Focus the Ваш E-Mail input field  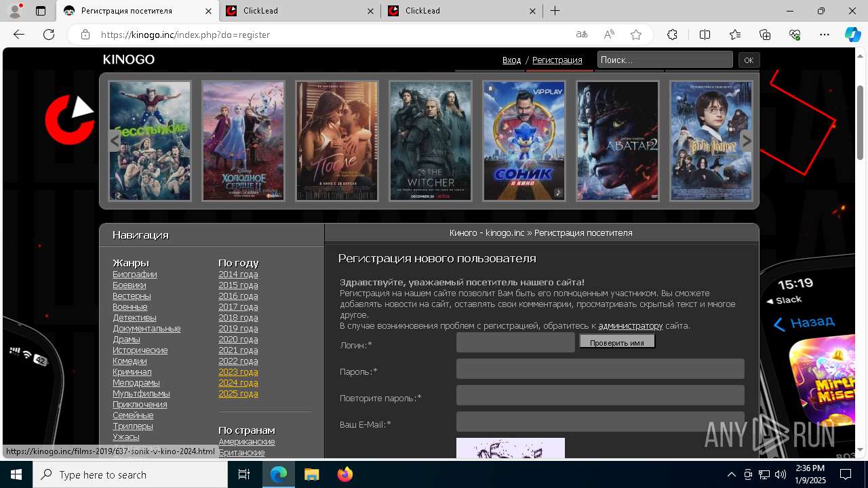(x=600, y=422)
